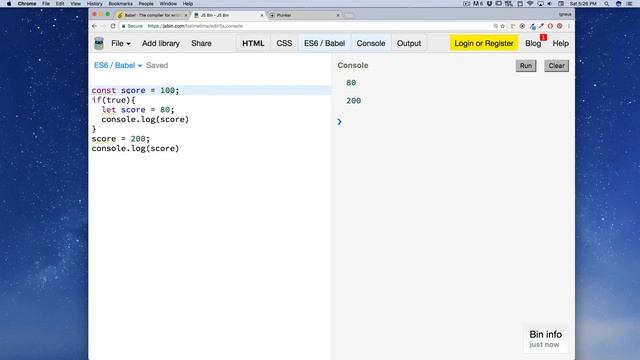Click the clock showing Sat 5:26 PM

click(x=583, y=4)
